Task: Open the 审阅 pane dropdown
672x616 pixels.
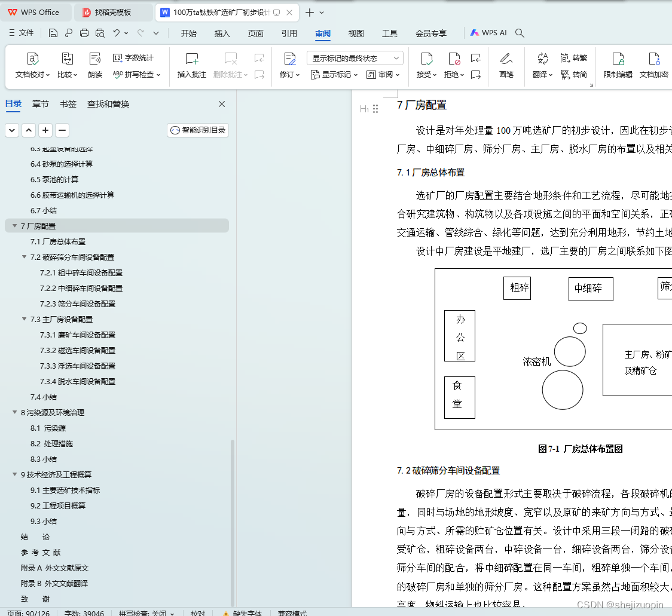Action: (383, 75)
